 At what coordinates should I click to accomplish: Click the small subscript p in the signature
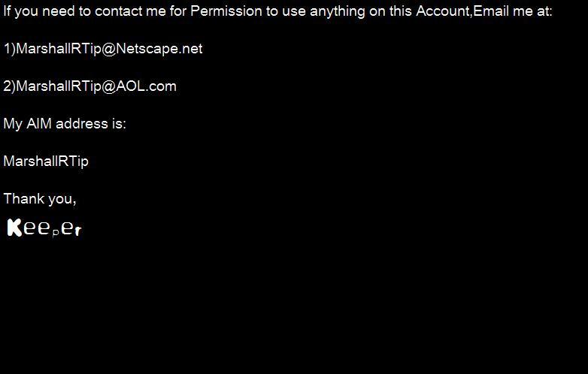click(56, 232)
